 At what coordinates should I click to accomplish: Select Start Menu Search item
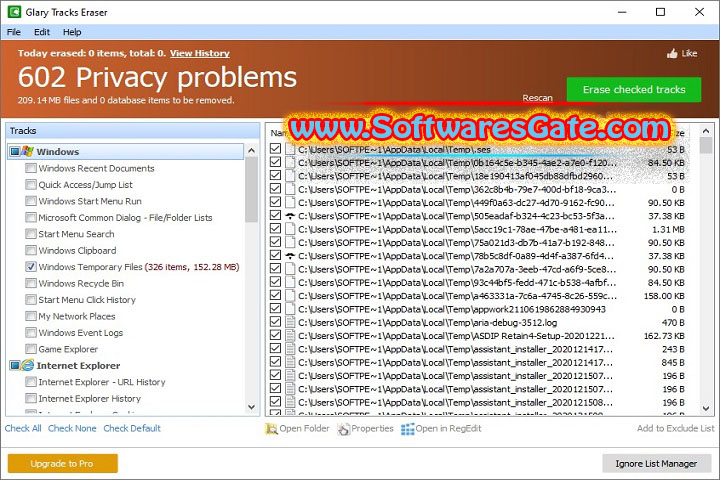76,234
